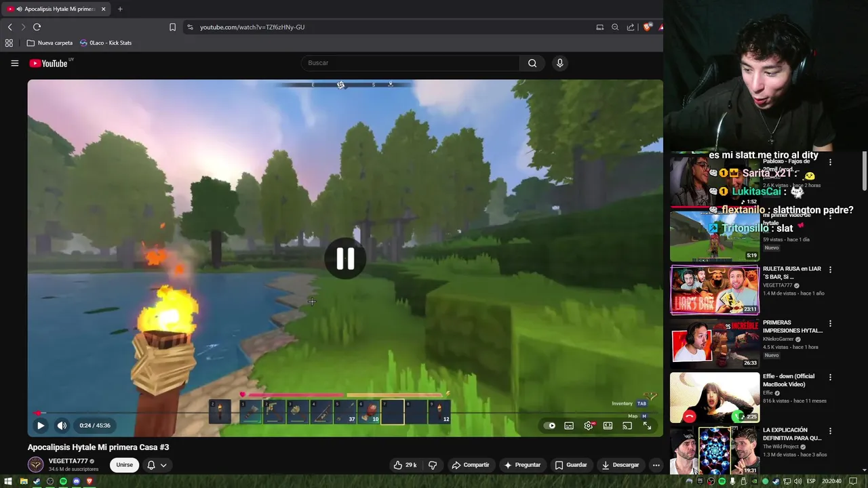Enter fullscreen mode
This screenshot has width=868, height=488.
pyautogui.click(x=647, y=426)
